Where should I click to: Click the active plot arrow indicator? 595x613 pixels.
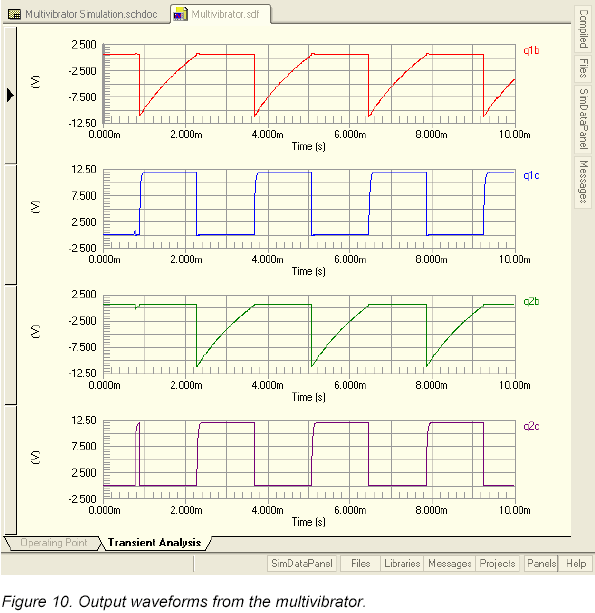pos(10,95)
